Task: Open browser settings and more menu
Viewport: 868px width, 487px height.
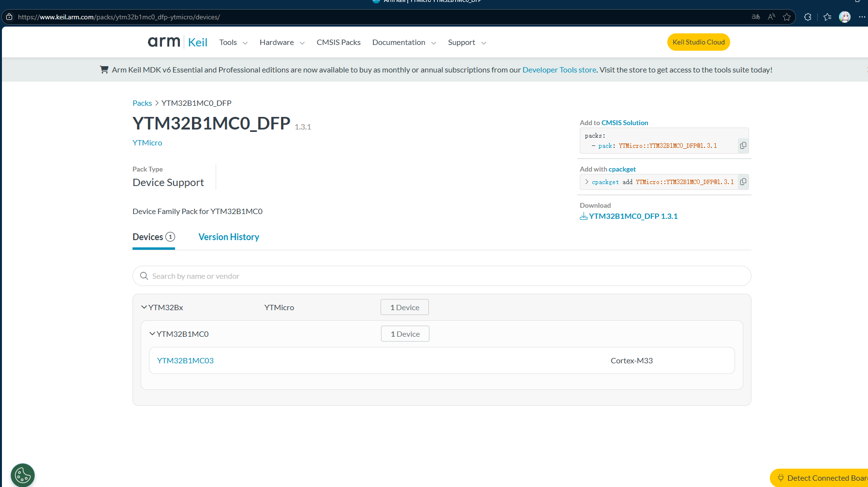Action: pyautogui.click(x=862, y=17)
